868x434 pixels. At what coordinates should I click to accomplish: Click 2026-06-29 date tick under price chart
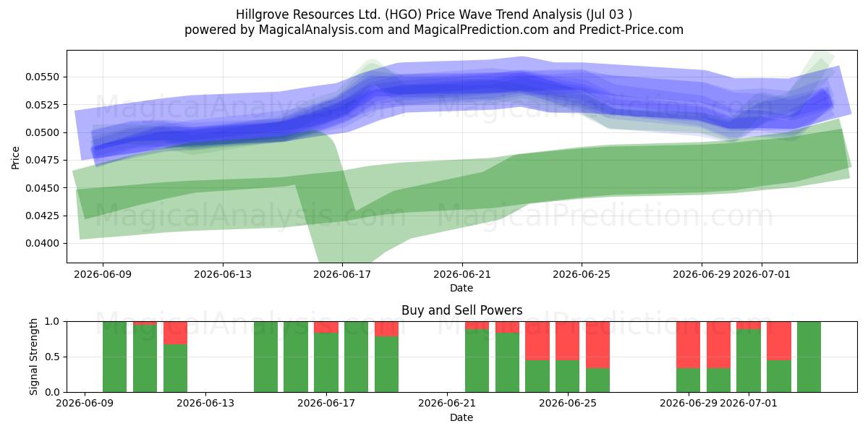coord(701,275)
